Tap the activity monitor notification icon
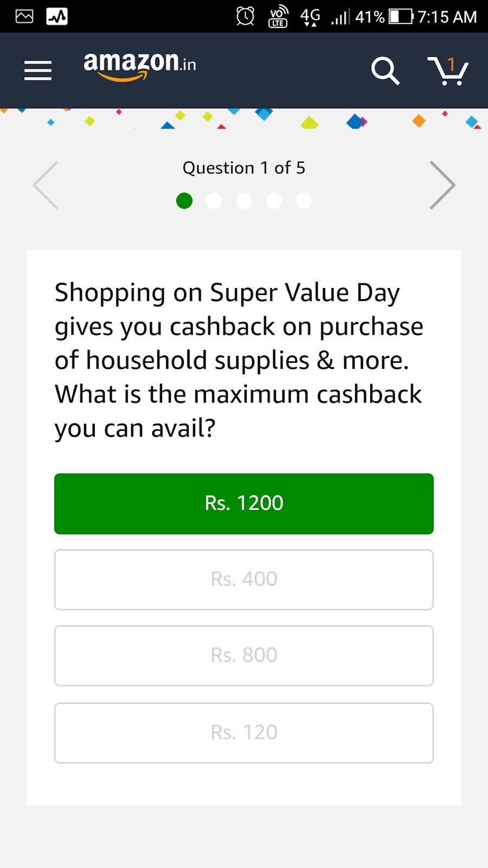This screenshot has height=868, width=488. [57, 16]
